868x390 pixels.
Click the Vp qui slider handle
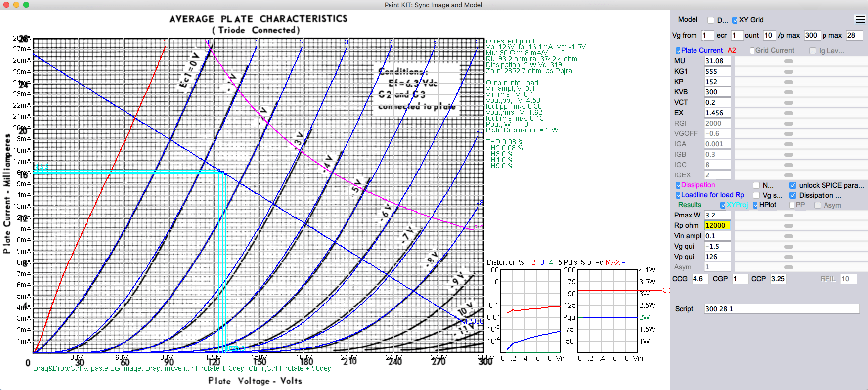789,257
